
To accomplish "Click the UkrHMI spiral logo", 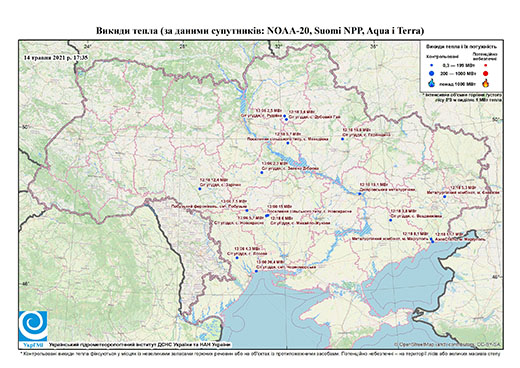I will click(33, 327).
